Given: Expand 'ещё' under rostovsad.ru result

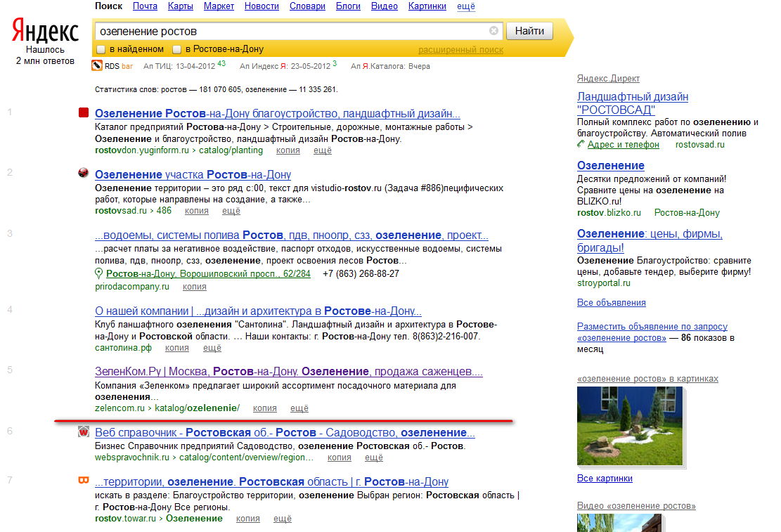Looking at the screenshot, I should tap(231, 211).
